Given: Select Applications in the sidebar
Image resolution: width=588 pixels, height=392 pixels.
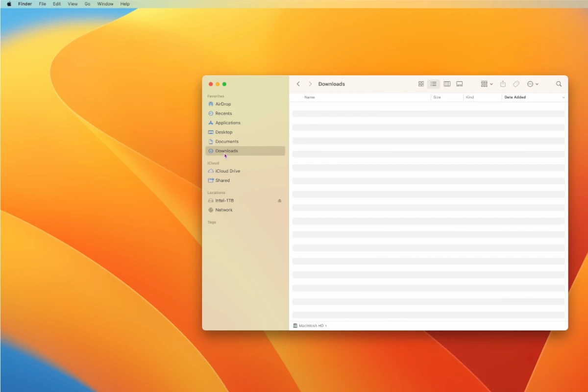Looking at the screenshot, I should click(228, 123).
